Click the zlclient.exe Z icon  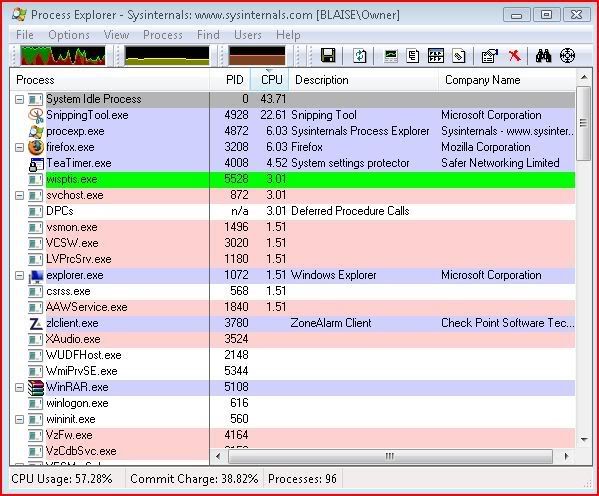point(36,323)
